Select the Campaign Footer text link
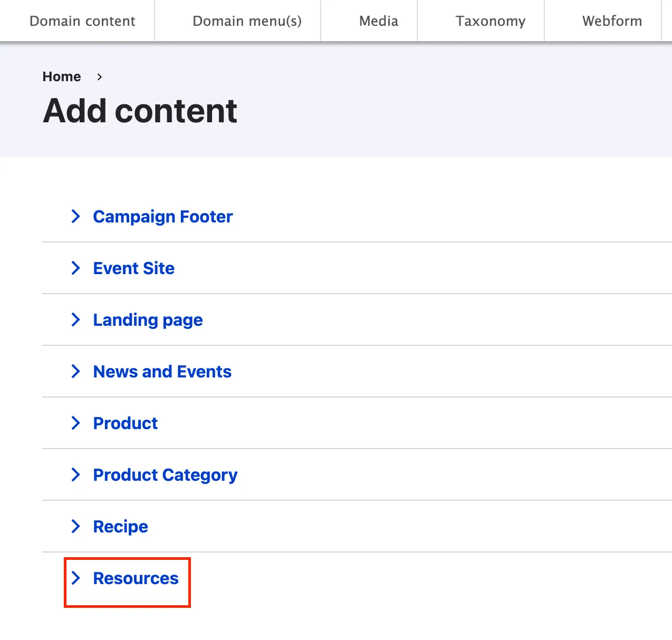Screen dimensions: 672x640 (162, 217)
